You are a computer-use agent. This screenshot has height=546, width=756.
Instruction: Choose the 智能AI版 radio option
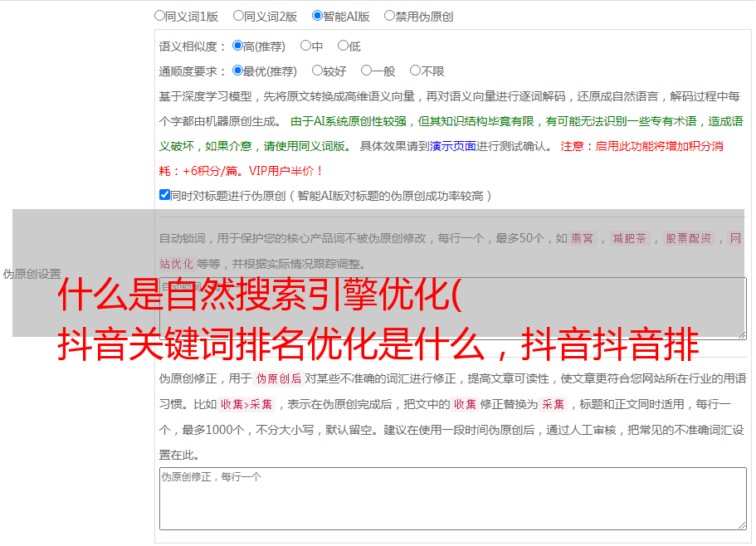pyautogui.click(x=317, y=16)
